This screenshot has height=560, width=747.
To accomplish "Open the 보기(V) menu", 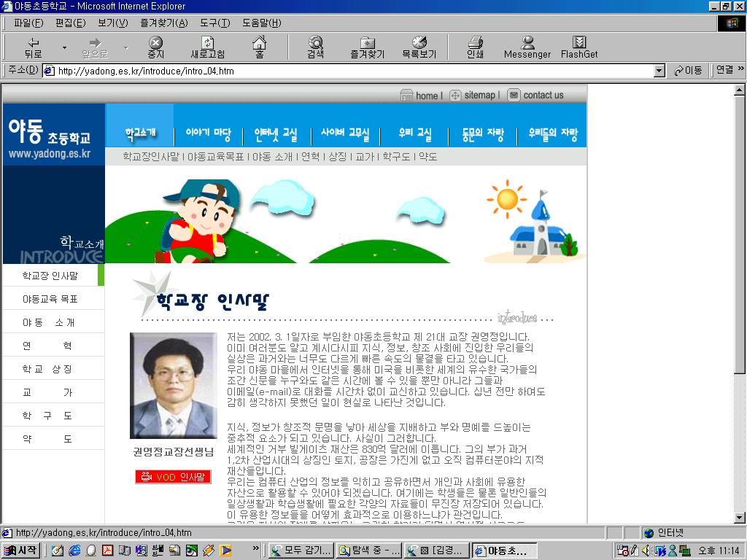I will coord(113,23).
